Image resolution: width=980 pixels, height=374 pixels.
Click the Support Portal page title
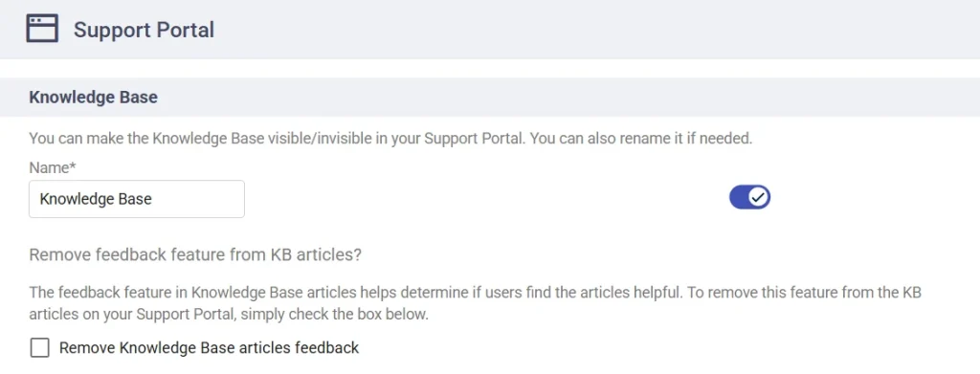(x=144, y=30)
